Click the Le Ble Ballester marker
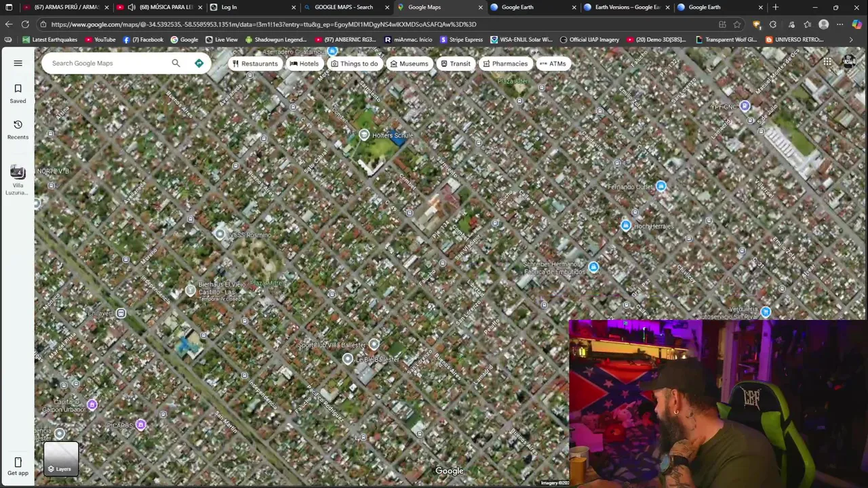This screenshot has height=488, width=868. coord(348,359)
